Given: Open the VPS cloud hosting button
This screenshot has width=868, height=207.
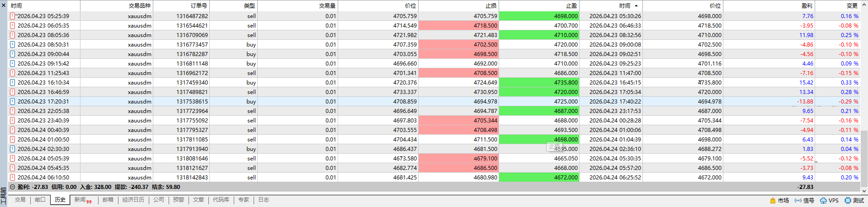Looking at the screenshot, I should coord(829,201).
